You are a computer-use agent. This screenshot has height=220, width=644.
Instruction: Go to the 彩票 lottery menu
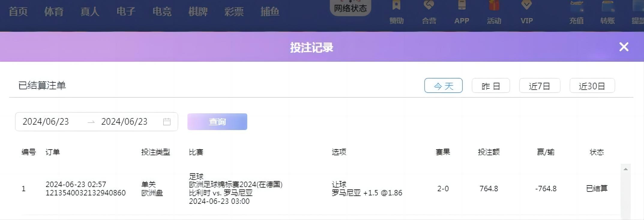tap(234, 12)
